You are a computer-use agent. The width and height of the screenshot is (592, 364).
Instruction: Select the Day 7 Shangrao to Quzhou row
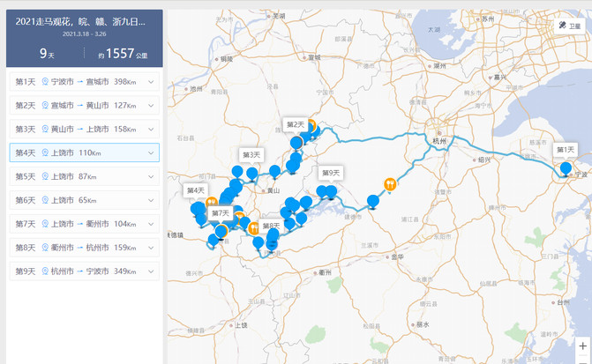pyautogui.click(x=79, y=224)
